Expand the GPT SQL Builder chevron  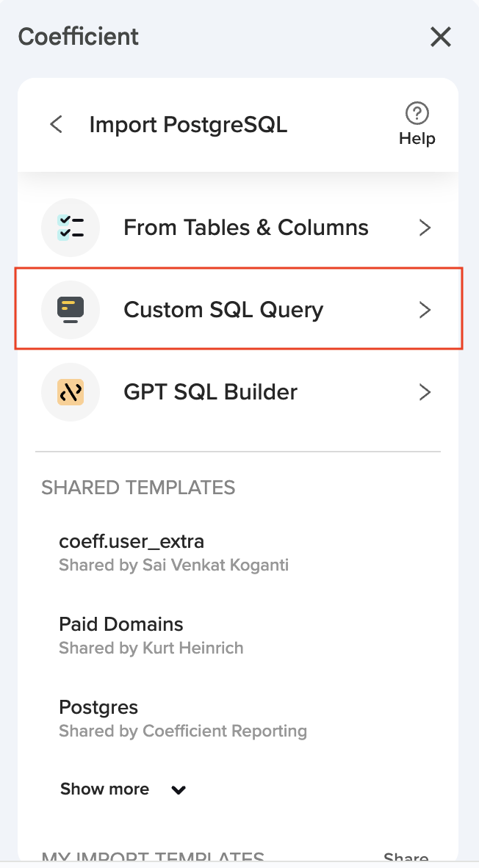coord(424,392)
